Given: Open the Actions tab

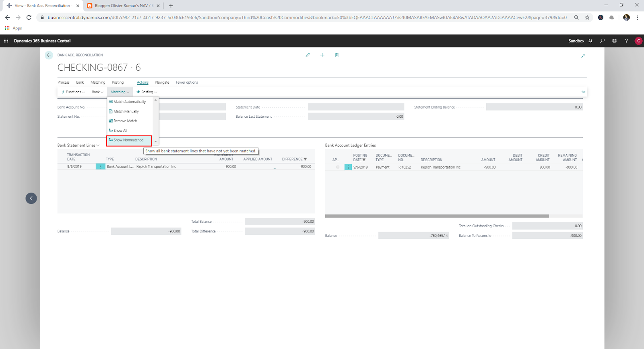Looking at the screenshot, I should point(142,82).
